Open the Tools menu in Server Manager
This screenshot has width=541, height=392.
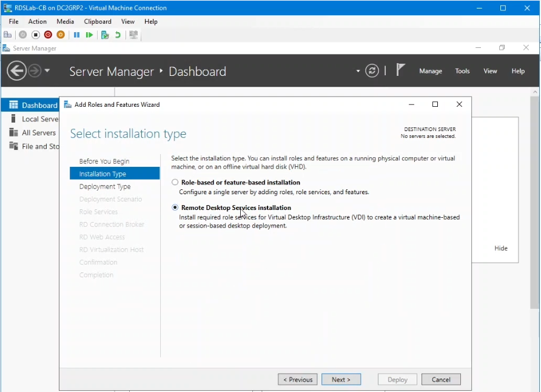coord(462,71)
